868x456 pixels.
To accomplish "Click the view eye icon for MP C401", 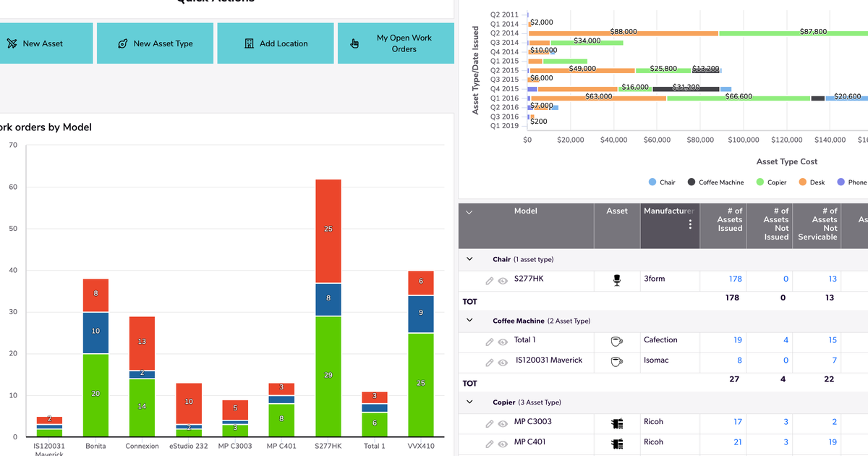I will tap(503, 444).
